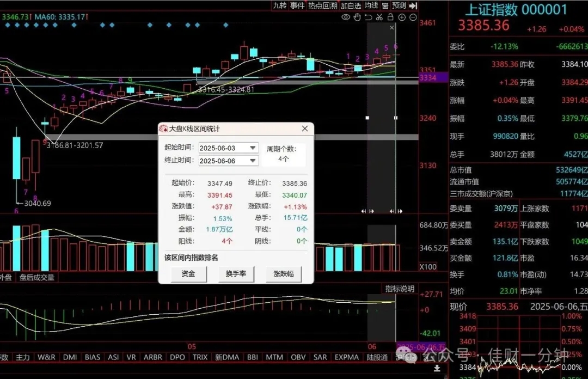Toggle the padlock lock icon
588x379 pixels.
tap(390, 17)
